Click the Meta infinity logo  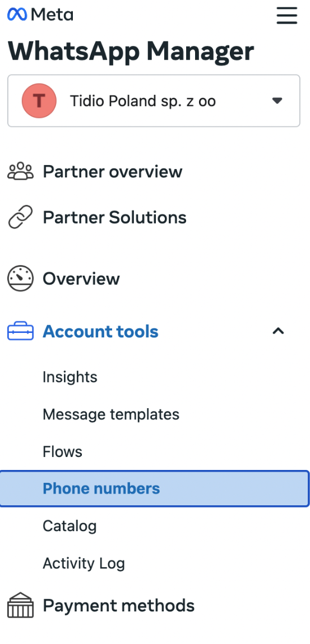[17, 15]
